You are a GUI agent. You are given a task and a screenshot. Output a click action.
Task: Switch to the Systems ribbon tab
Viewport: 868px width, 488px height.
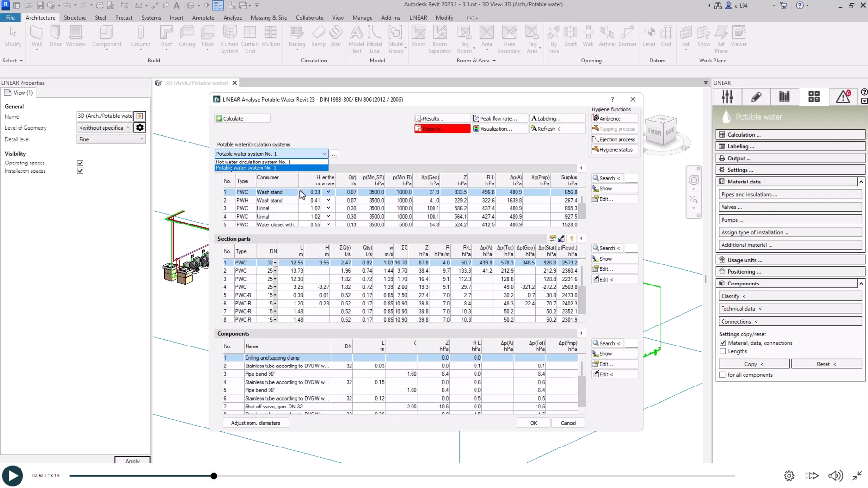coord(151,18)
